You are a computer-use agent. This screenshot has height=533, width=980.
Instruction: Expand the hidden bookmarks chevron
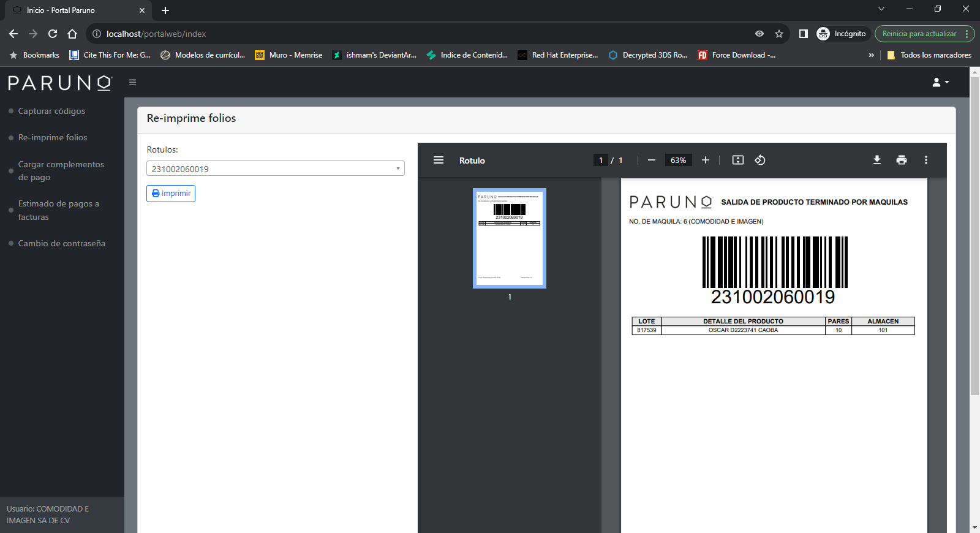(871, 55)
